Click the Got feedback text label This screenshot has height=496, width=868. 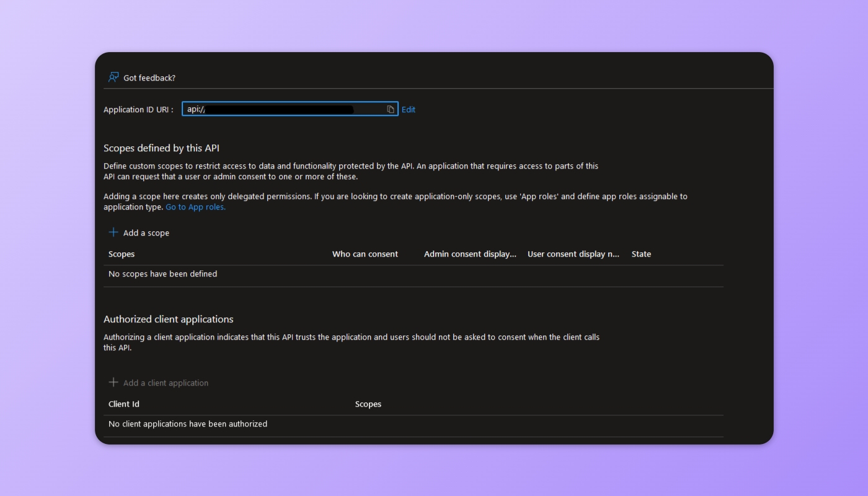[x=149, y=77]
